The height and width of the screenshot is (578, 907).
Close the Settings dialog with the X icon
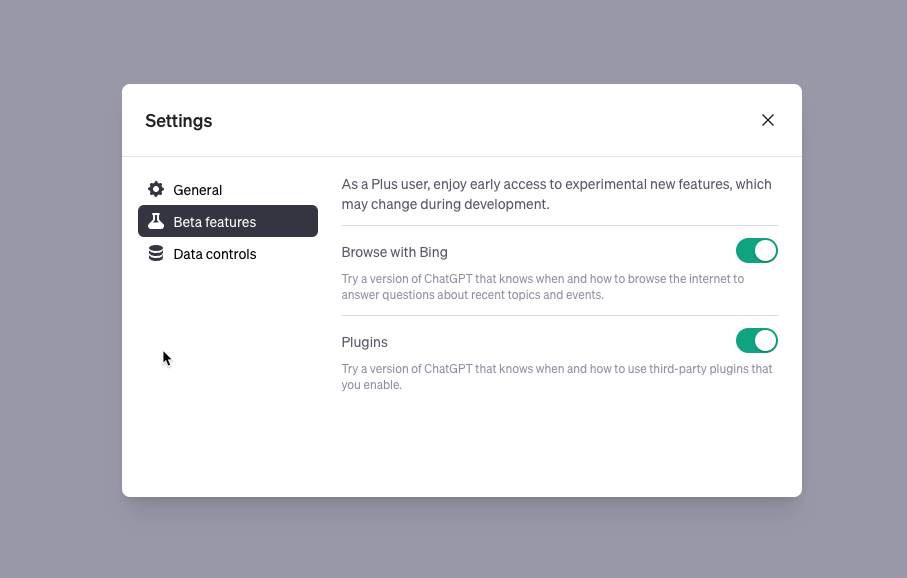pyautogui.click(x=768, y=120)
